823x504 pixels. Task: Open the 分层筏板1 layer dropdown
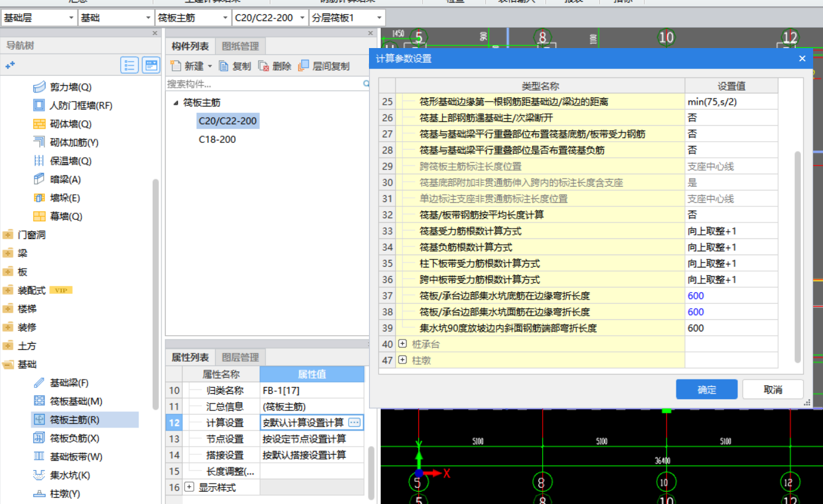coord(379,18)
